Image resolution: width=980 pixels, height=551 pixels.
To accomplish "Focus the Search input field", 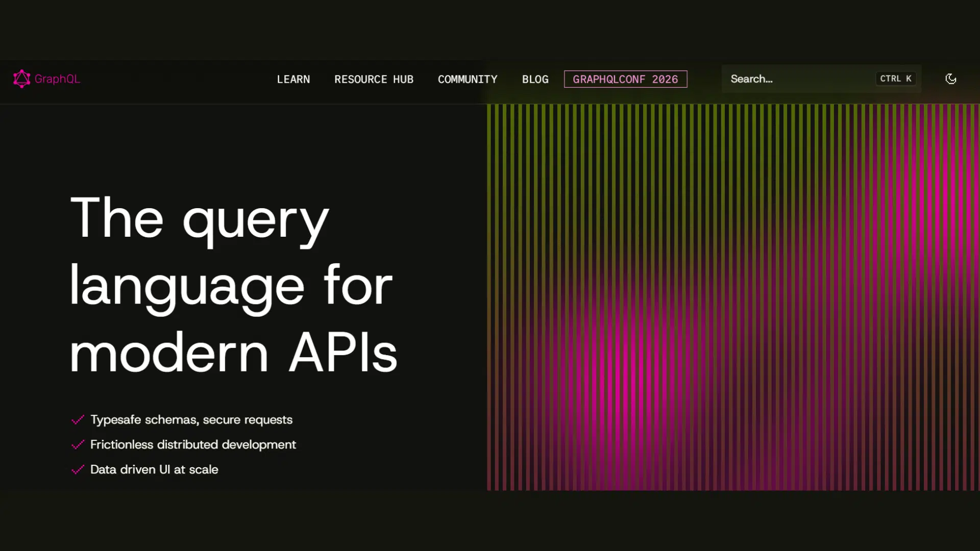I will [821, 79].
